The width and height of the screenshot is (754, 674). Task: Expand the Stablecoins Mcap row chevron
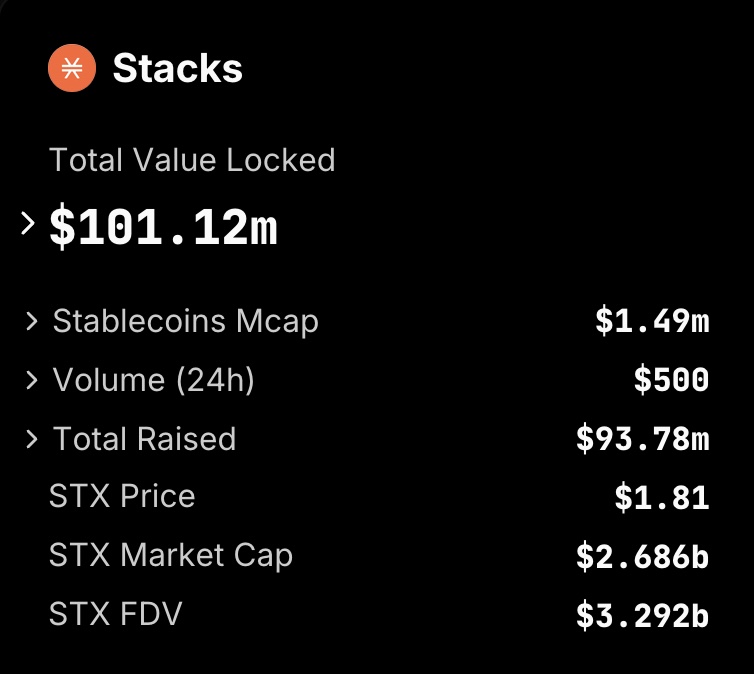[x=32, y=321]
